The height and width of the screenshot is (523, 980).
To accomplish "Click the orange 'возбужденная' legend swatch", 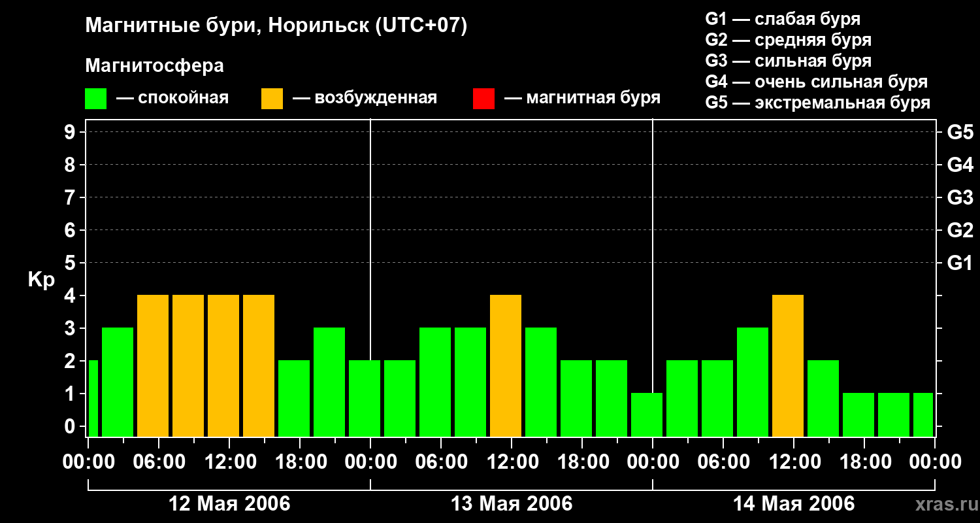I will click(x=272, y=99).
